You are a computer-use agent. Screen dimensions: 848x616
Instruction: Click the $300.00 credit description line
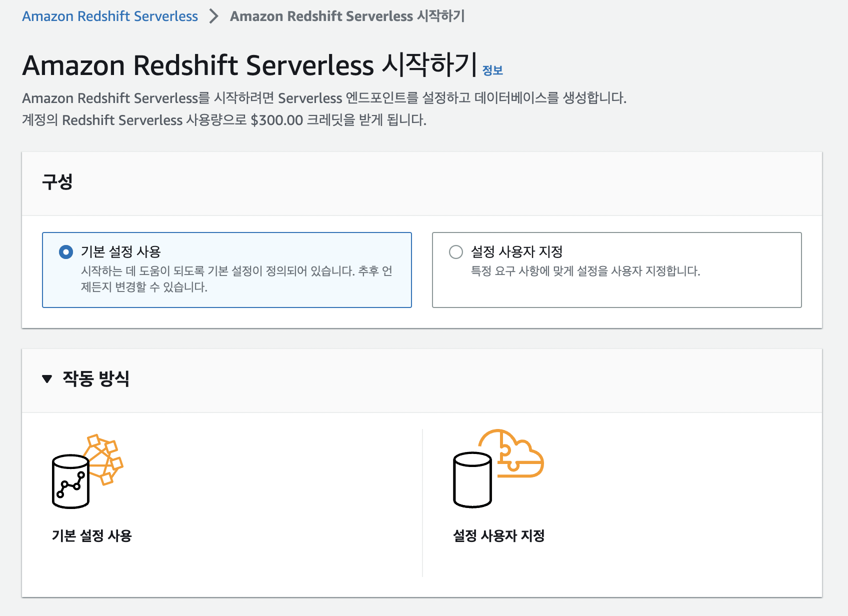tap(224, 120)
